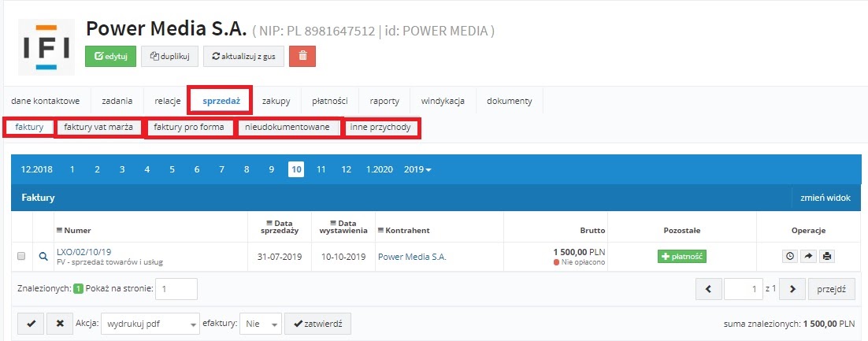
Task: Sort by Kontrahent column header
Action: pyautogui.click(x=403, y=230)
